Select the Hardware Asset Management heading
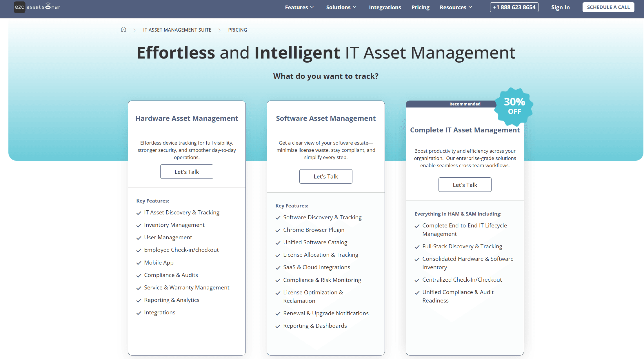Image resolution: width=644 pixels, height=359 pixels. pyautogui.click(x=187, y=118)
